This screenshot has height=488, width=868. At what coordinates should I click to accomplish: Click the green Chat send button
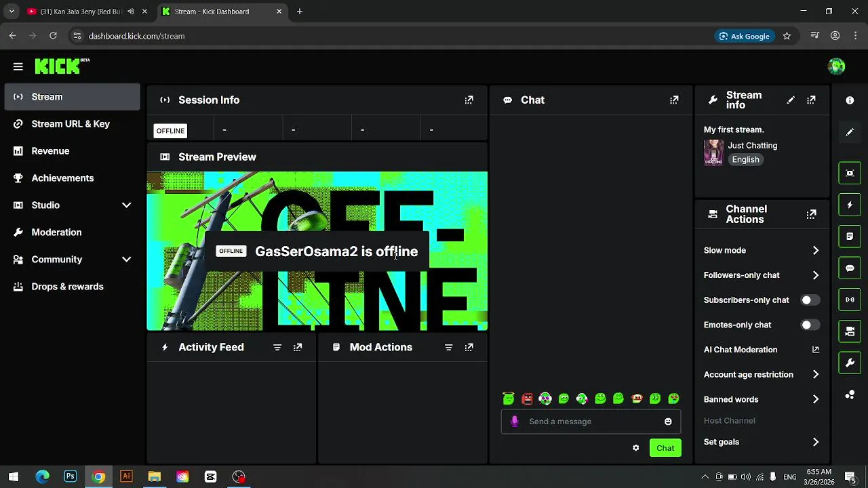665,448
